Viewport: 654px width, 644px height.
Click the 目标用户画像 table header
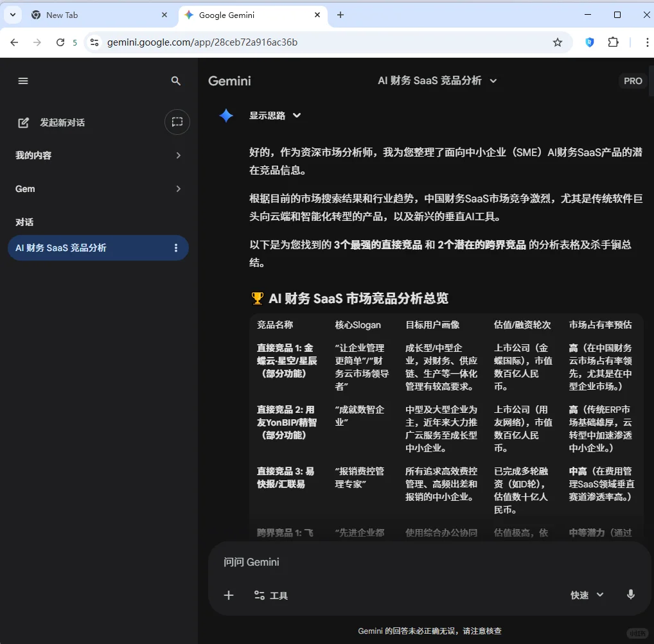pyautogui.click(x=432, y=325)
